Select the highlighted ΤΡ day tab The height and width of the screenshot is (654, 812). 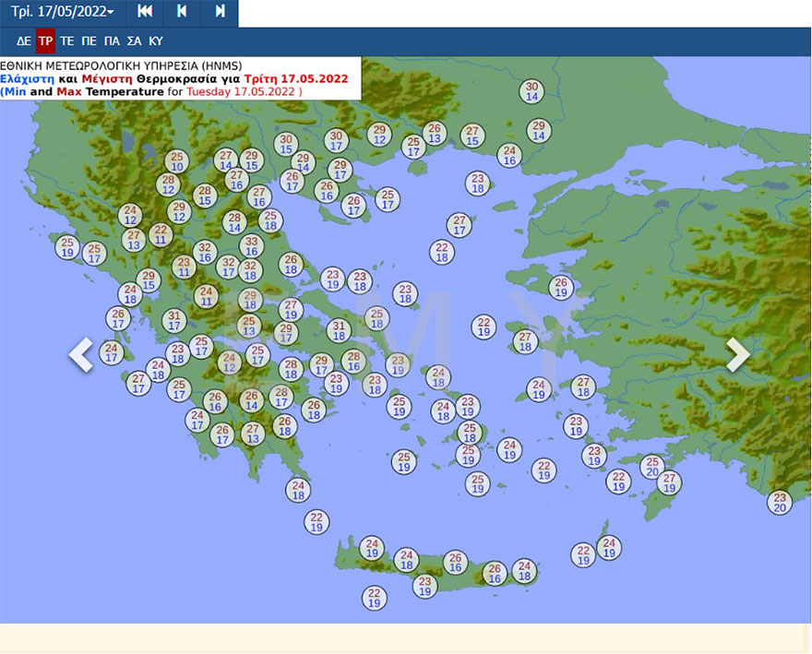[45, 41]
